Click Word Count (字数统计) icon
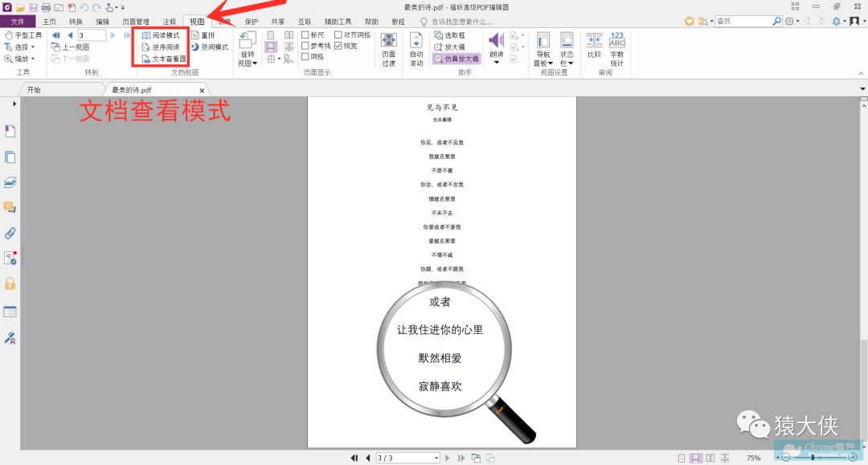Viewport: 868px width, 465px height. pos(616,49)
